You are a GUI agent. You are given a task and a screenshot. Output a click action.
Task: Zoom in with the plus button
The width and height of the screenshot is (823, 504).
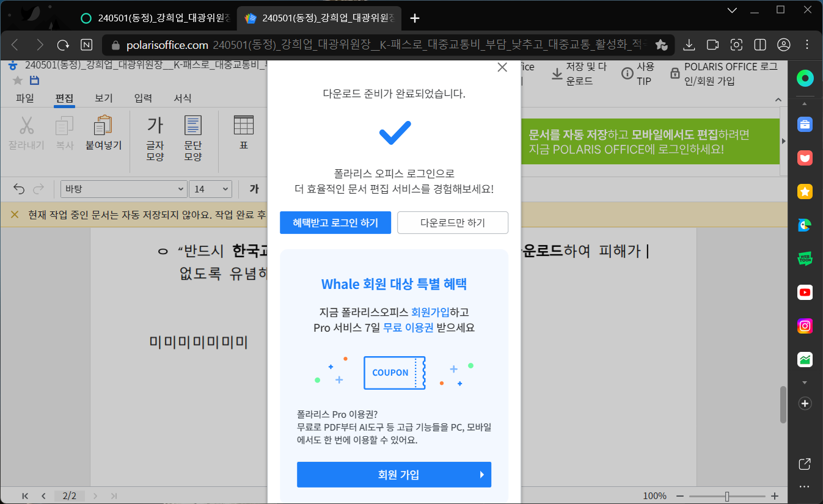pos(774,495)
